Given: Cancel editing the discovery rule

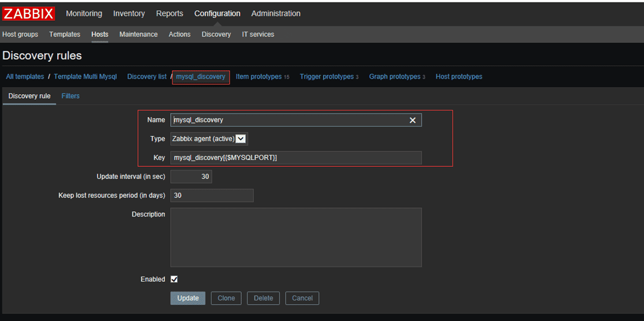Looking at the screenshot, I should click(x=302, y=298).
